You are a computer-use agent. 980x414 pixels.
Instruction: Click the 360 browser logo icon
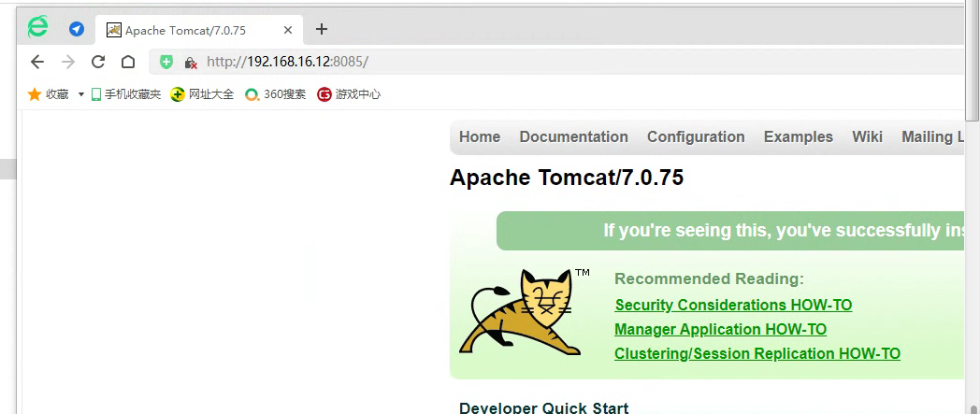tap(37, 27)
